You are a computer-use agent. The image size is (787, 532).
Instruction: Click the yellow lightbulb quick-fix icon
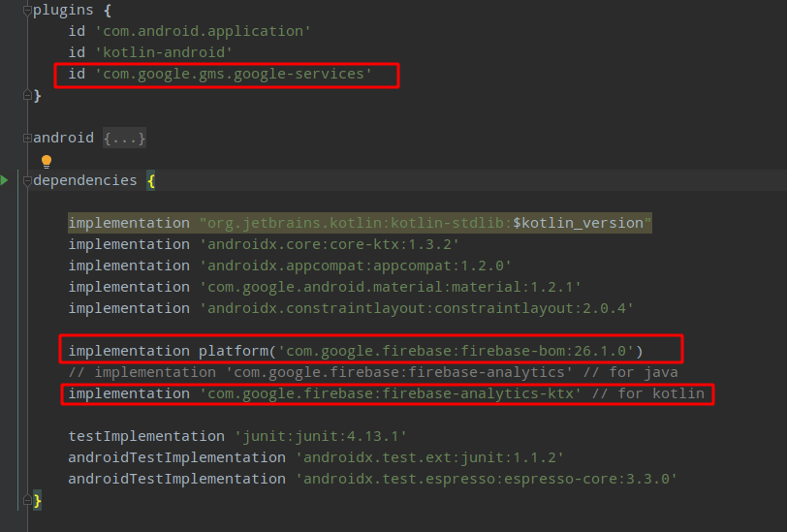pyautogui.click(x=47, y=162)
